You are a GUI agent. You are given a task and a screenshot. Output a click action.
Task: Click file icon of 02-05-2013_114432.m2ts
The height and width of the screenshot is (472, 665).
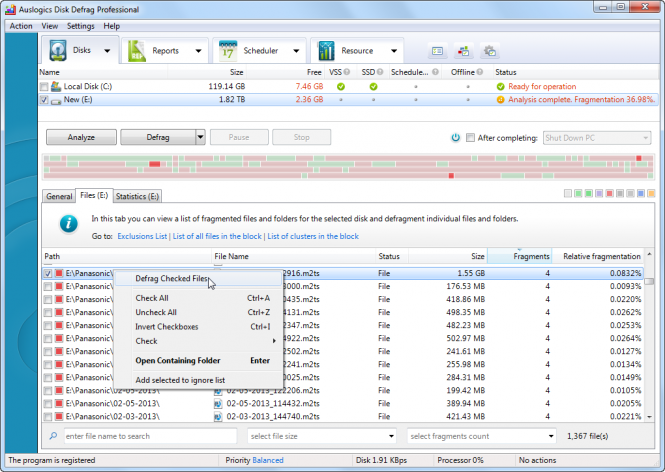218,404
